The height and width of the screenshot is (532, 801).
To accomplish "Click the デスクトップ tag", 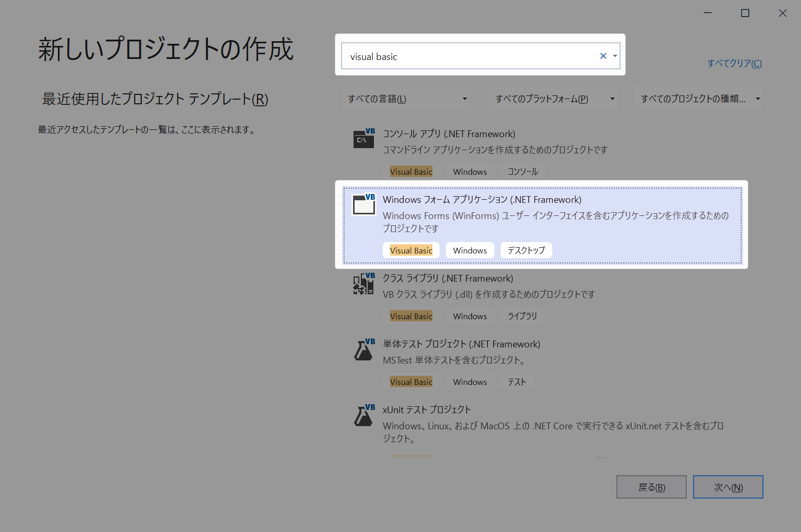I will [x=526, y=250].
